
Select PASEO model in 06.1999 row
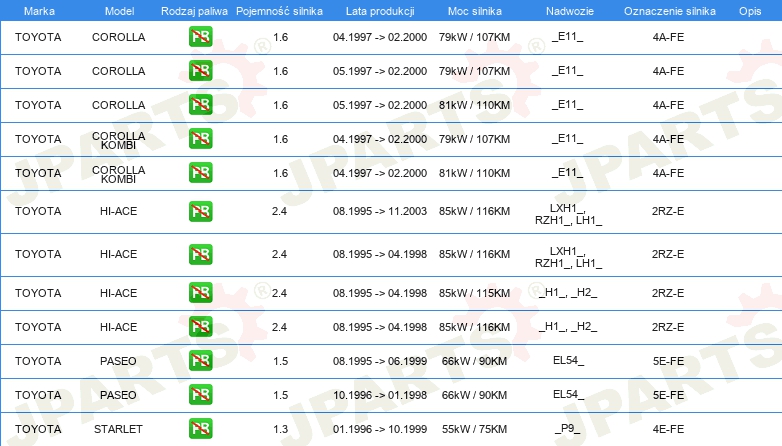[118, 361]
